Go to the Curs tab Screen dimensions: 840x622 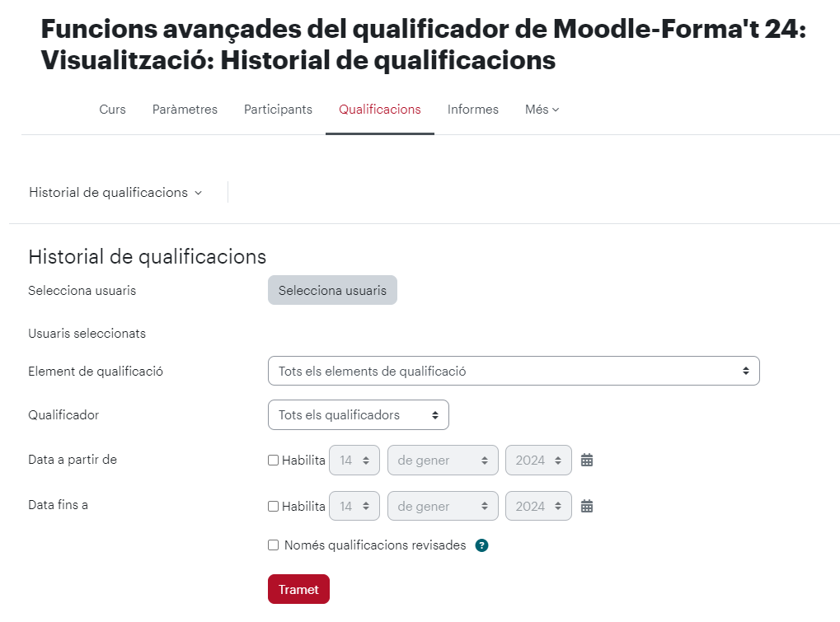tap(112, 110)
